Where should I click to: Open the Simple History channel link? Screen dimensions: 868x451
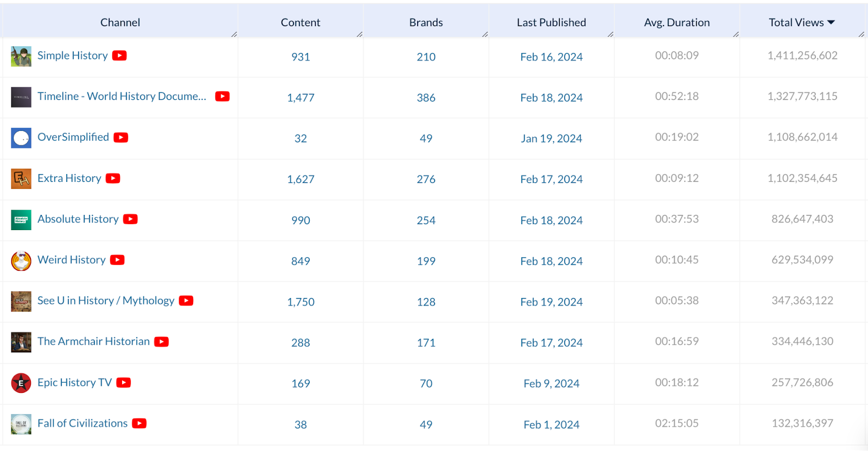pyautogui.click(x=72, y=55)
